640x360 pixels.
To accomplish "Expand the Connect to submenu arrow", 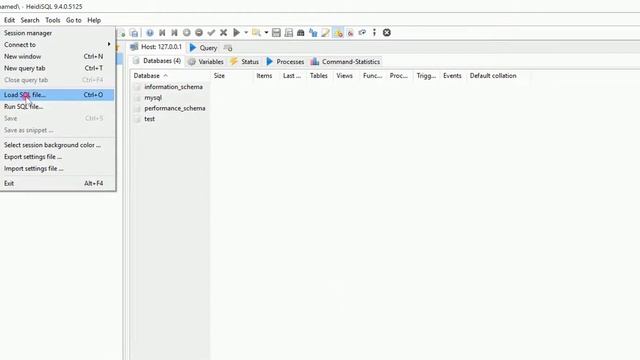I will [109, 44].
